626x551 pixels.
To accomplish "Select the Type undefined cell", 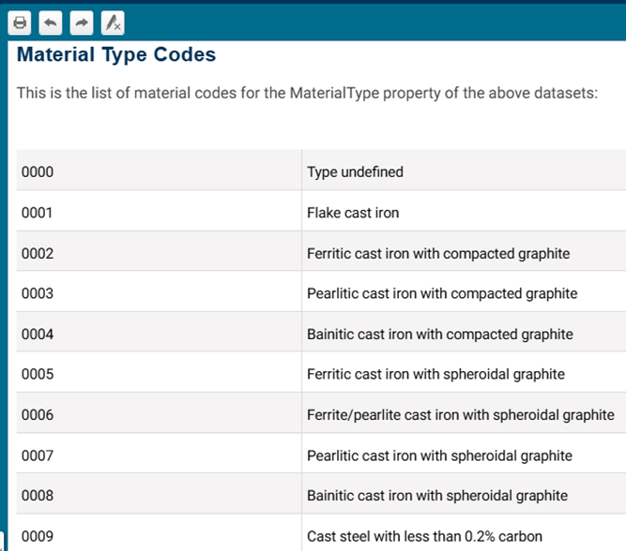I will pyautogui.click(x=355, y=172).
